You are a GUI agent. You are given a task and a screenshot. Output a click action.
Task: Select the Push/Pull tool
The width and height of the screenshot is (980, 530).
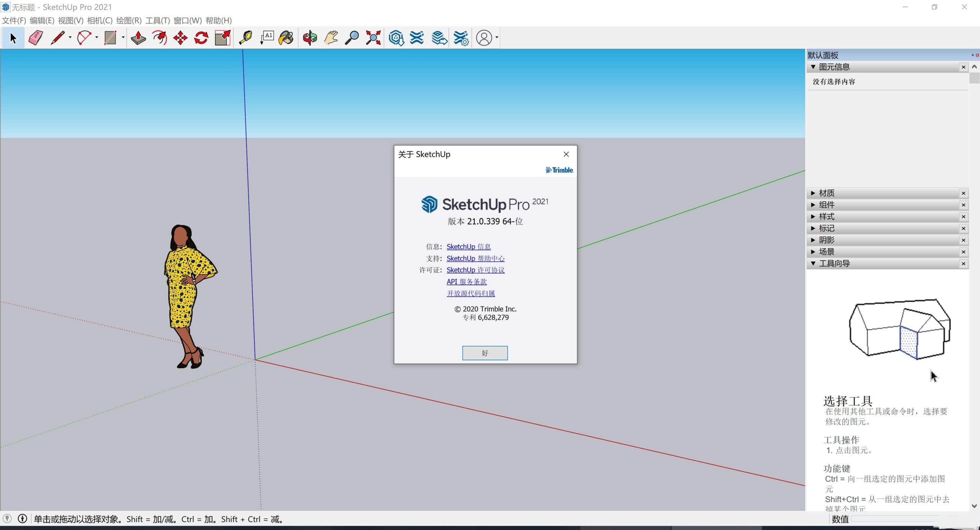(138, 38)
